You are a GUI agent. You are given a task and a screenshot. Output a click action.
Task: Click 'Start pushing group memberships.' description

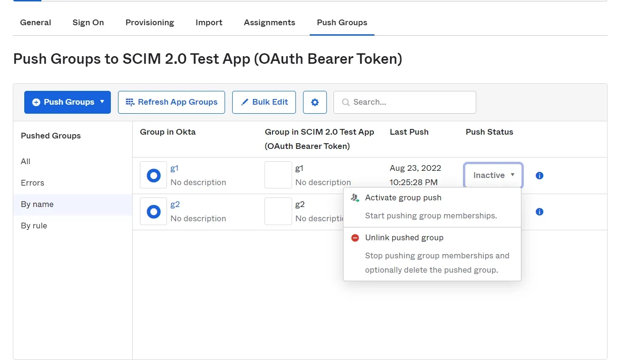431,216
